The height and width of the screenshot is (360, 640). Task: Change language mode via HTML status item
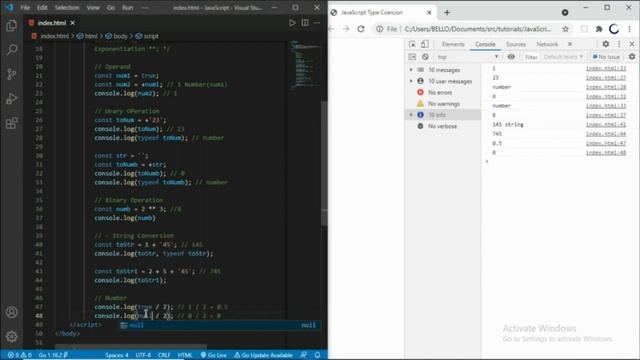click(x=185, y=355)
